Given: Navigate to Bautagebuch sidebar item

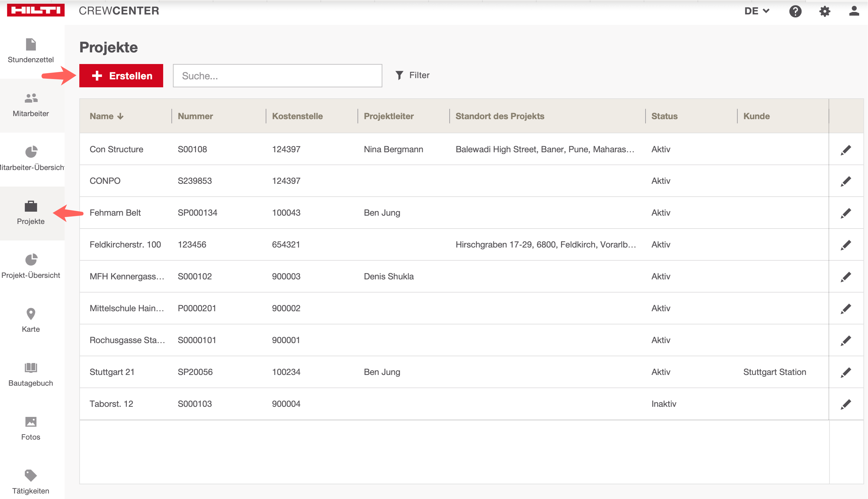Looking at the screenshot, I should 31,374.
